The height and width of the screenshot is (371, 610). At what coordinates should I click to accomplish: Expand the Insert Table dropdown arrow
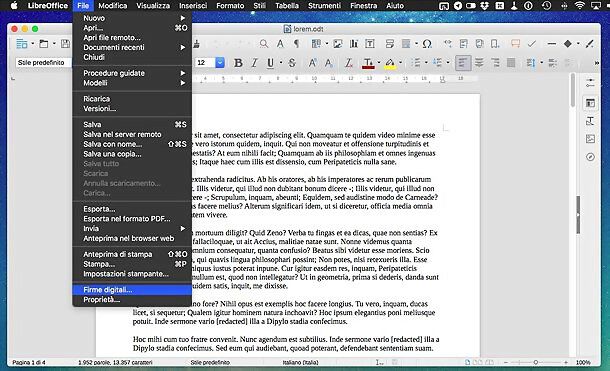tap(326, 44)
